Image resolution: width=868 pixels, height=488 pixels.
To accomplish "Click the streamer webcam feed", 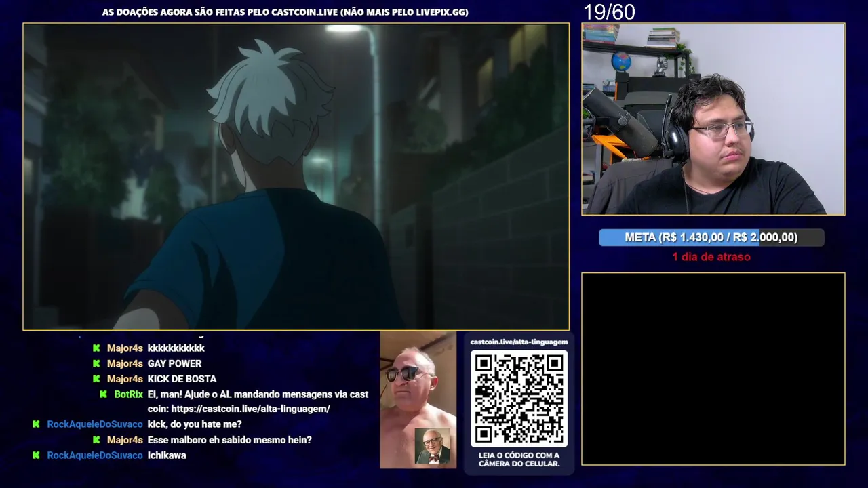I will point(713,119).
